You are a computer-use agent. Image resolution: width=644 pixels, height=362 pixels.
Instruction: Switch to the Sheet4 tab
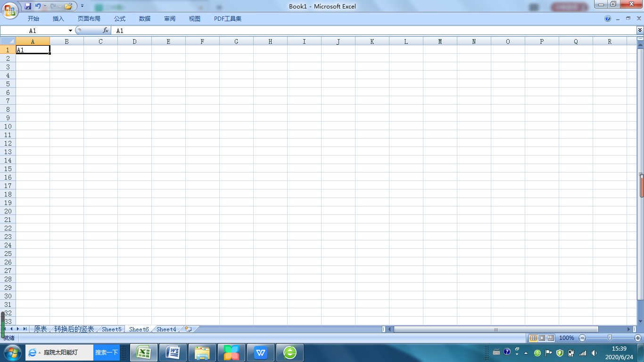[166, 329]
